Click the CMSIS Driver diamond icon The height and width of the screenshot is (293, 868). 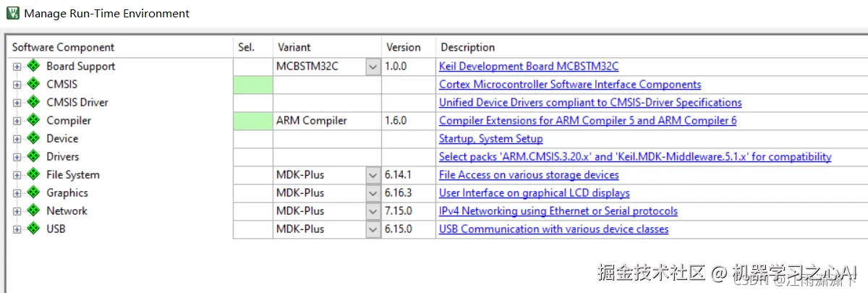pos(33,102)
